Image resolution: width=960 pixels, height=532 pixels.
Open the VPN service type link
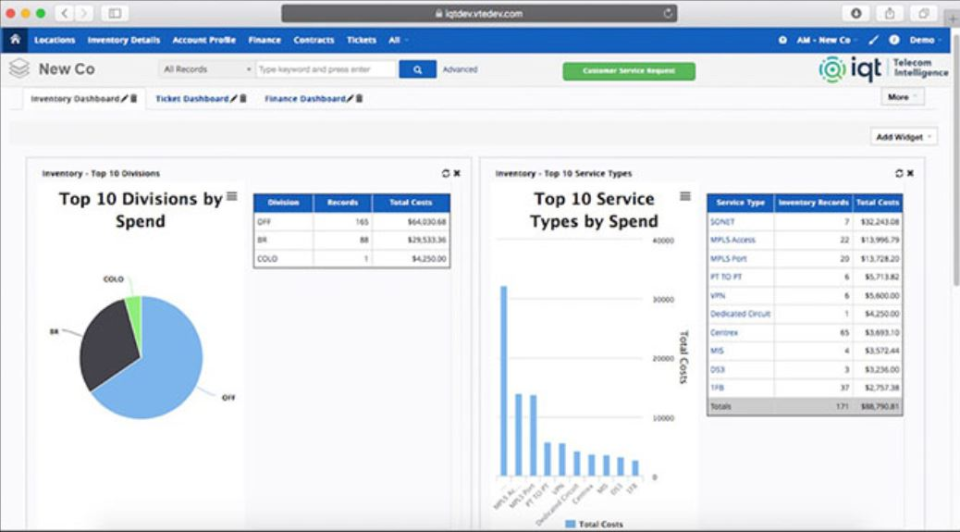pyautogui.click(x=718, y=296)
